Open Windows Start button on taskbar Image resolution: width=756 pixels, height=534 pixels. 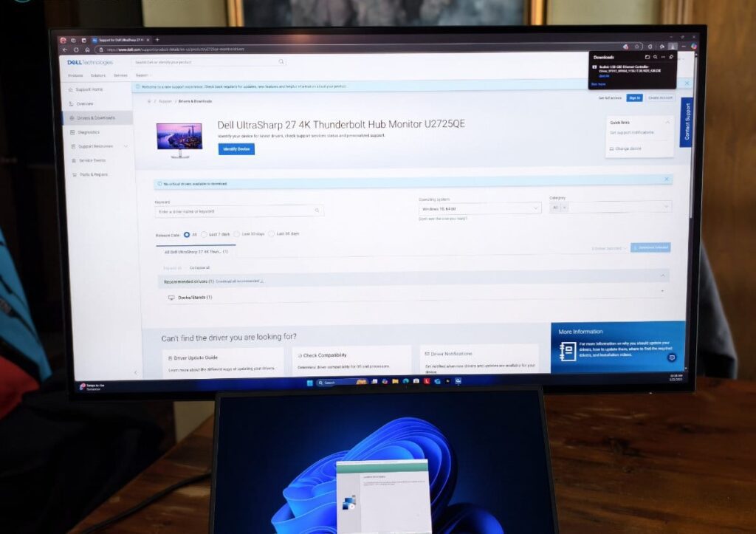(309, 383)
